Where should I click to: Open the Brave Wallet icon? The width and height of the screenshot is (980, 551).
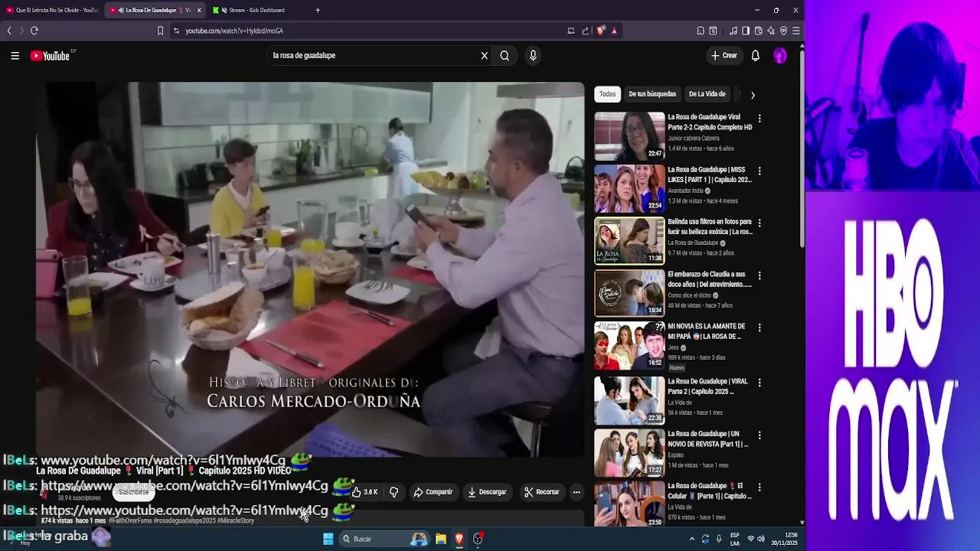tap(759, 31)
